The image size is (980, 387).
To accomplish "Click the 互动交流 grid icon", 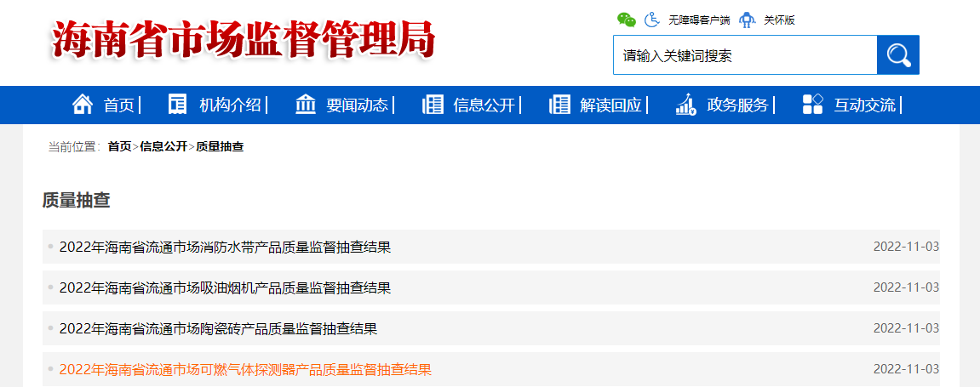I will coord(813,105).
